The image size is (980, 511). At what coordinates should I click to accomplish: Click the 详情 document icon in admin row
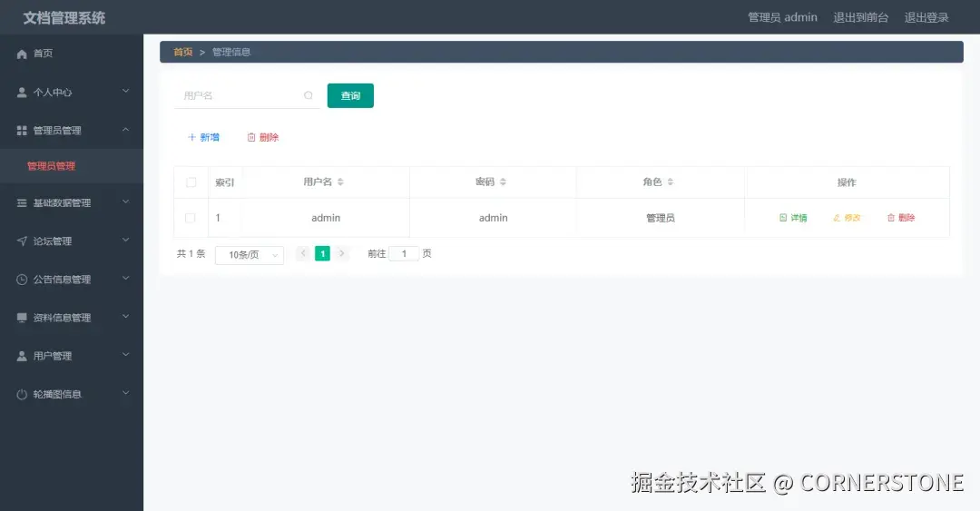pyautogui.click(x=783, y=218)
